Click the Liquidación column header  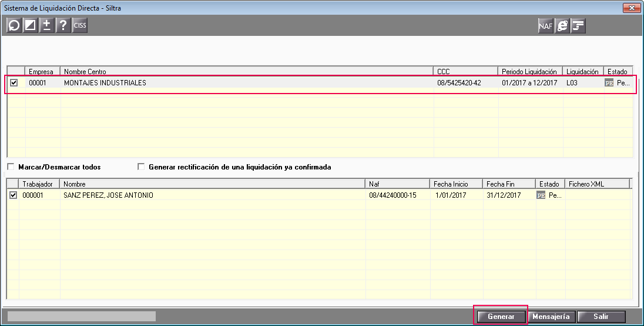(583, 72)
